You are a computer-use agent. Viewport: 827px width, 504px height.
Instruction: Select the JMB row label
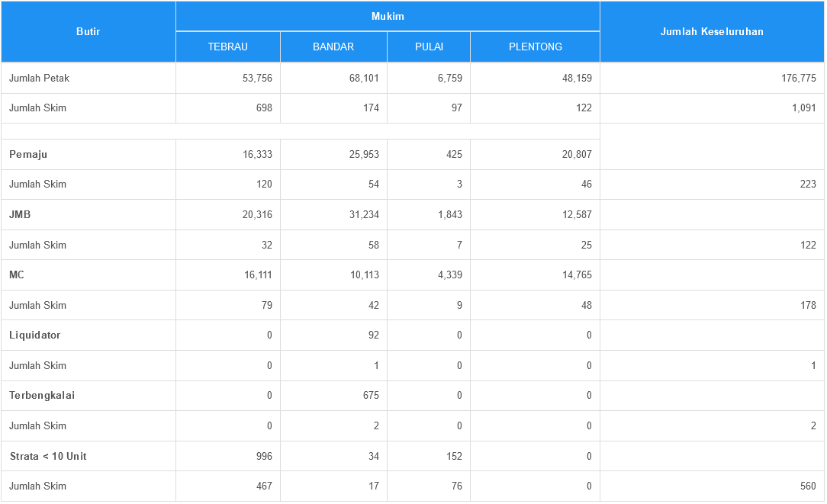coord(20,214)
